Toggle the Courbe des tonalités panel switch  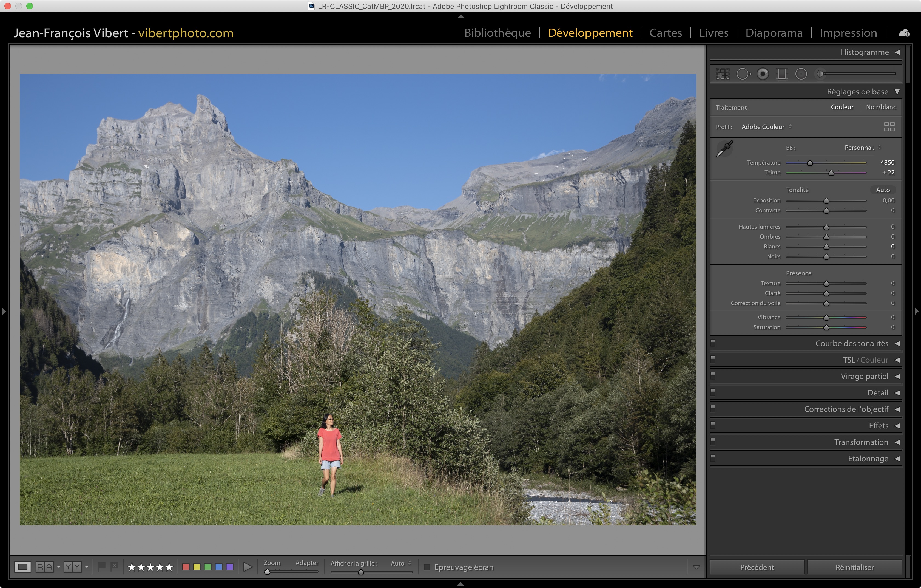coord(713,343)
